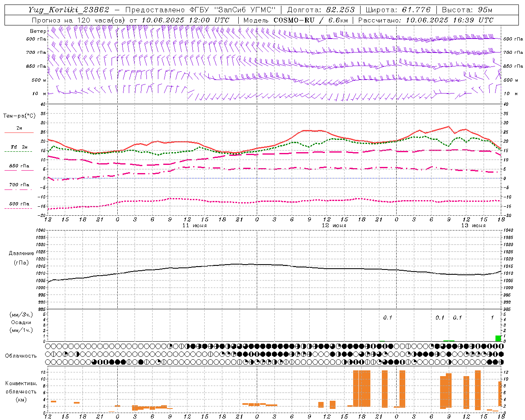Click the "11 июня" date label
The height and width of the screenshot is (420, 525).
[194, 226]
